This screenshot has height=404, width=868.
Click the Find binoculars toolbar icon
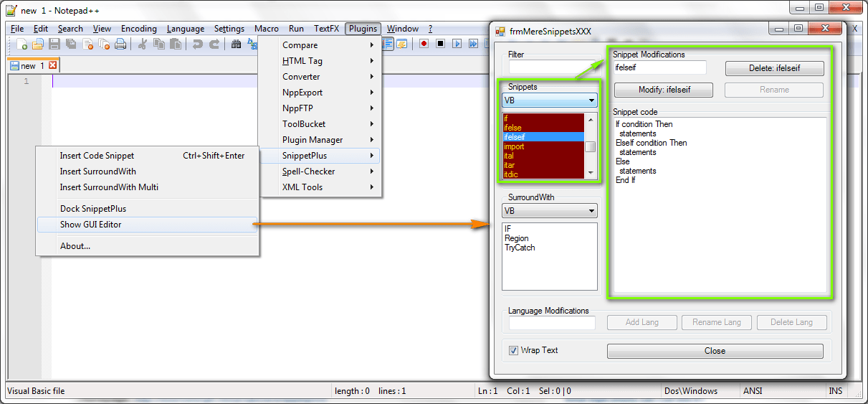pos(236,44)
